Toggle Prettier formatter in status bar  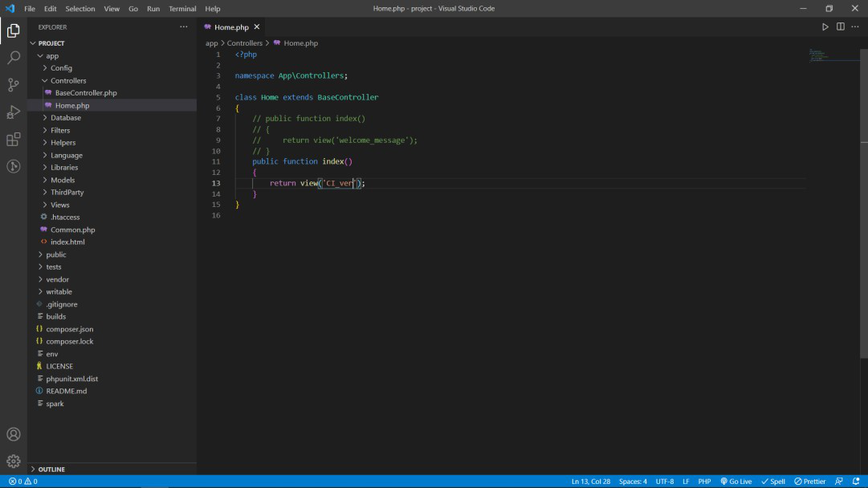[x=809, y=482]
